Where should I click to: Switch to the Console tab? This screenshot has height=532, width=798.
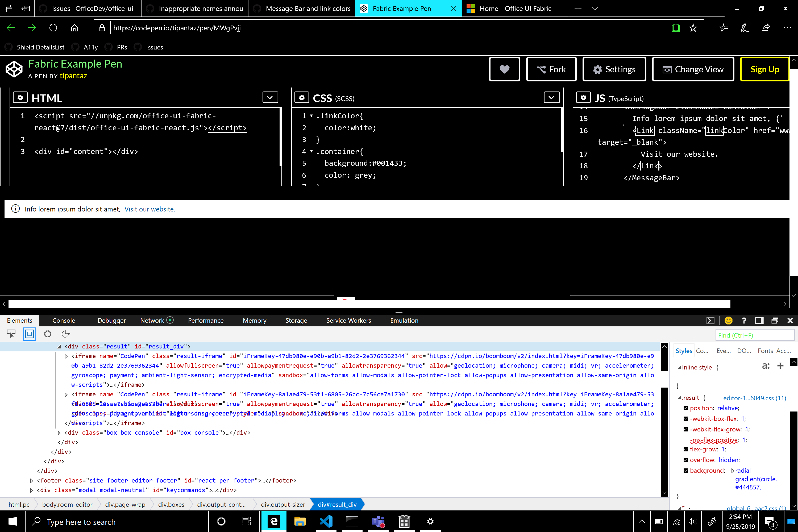coord(64,320)
